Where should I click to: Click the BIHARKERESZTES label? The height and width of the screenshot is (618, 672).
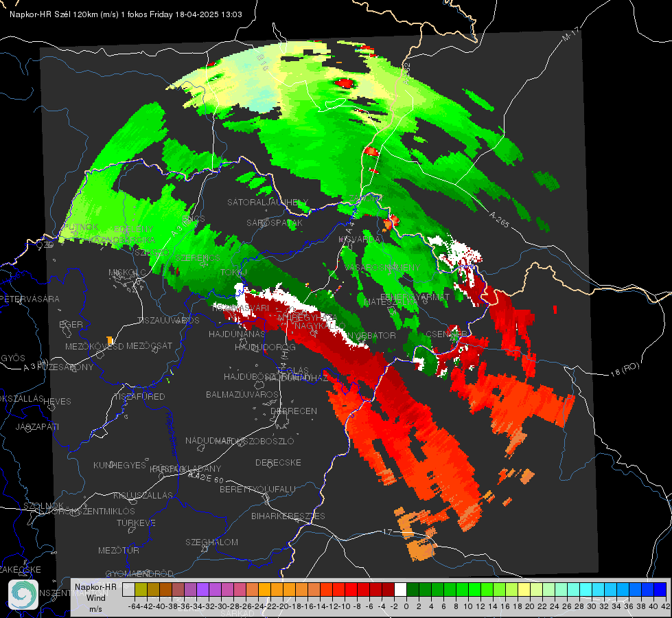288,516
